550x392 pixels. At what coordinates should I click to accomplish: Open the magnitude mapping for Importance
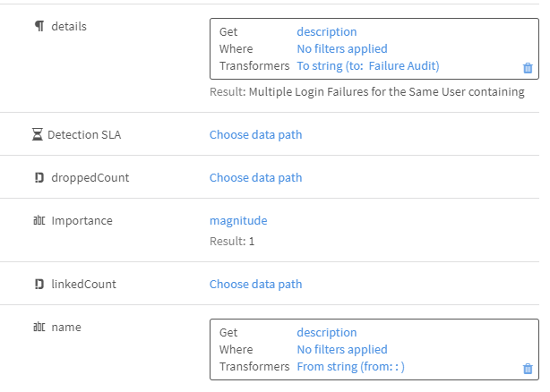coord(238,220)
